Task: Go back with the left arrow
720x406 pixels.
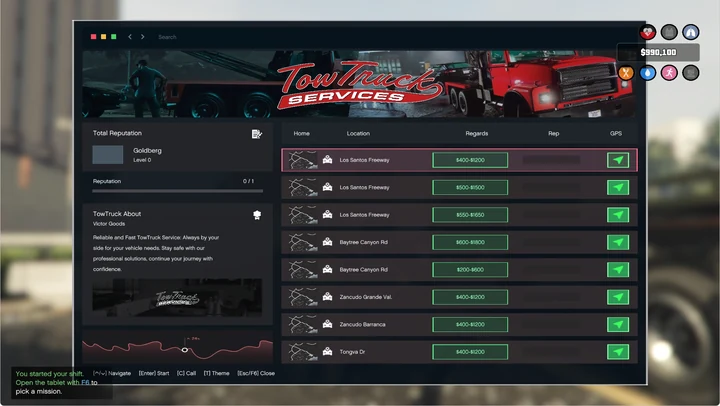Action: pyautogui.click(x=130, y=37)
